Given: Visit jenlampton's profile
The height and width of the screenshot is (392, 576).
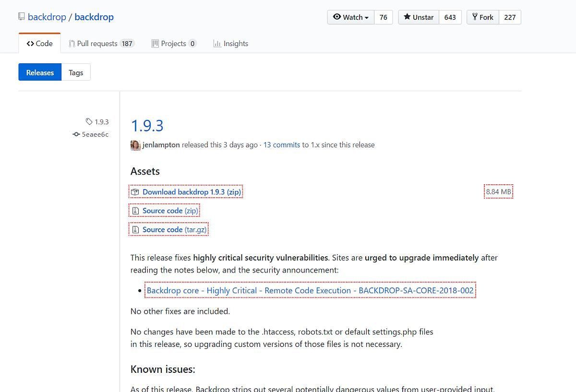Looking at the screenshot, I should coord(161,145).
